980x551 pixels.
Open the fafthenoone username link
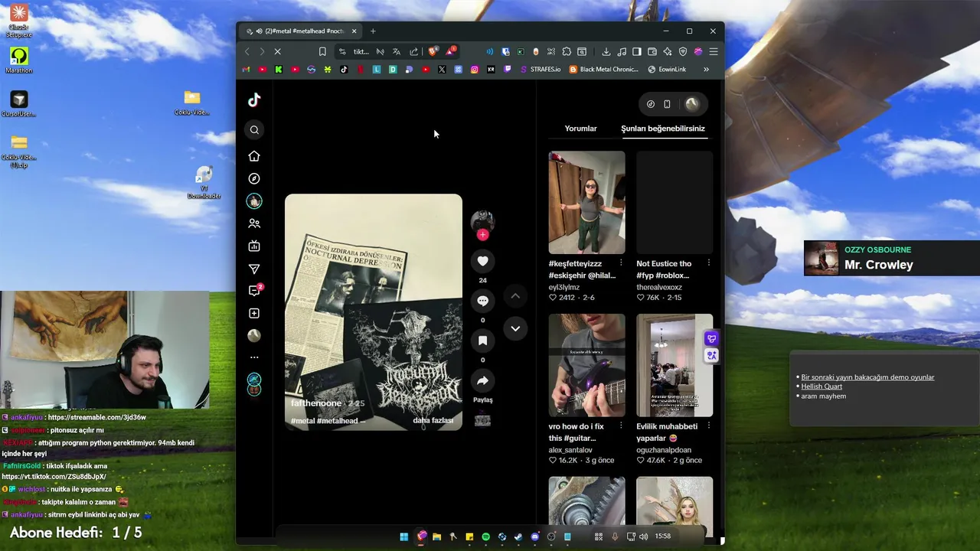click(316, 403)
